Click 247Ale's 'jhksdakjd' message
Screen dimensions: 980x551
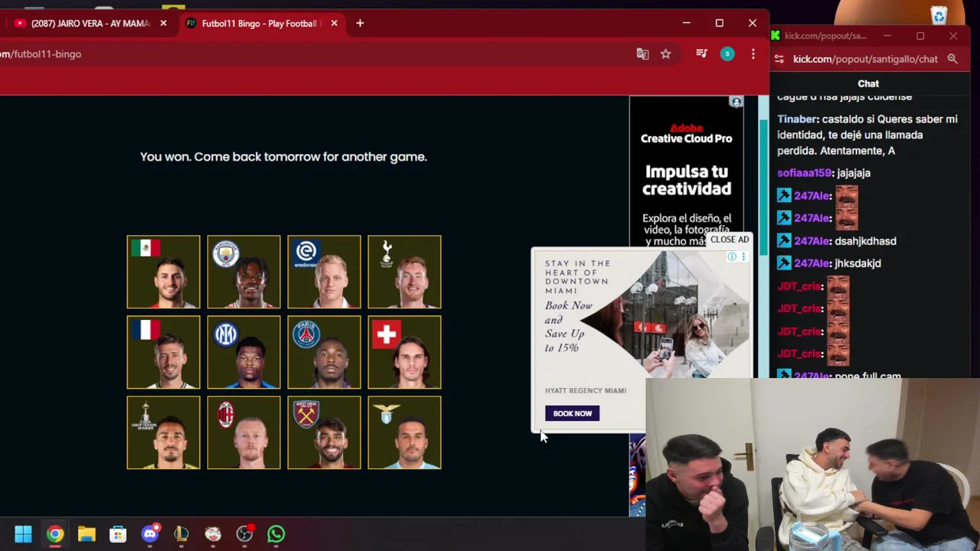pos(857,263)
